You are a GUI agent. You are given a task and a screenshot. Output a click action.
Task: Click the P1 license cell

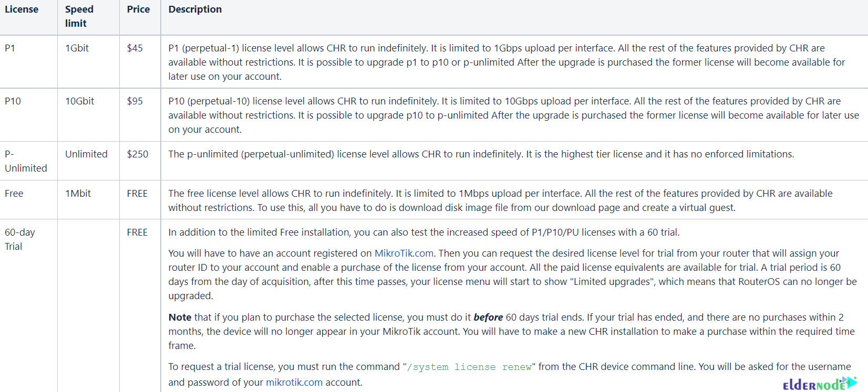[x=28, y=62]
